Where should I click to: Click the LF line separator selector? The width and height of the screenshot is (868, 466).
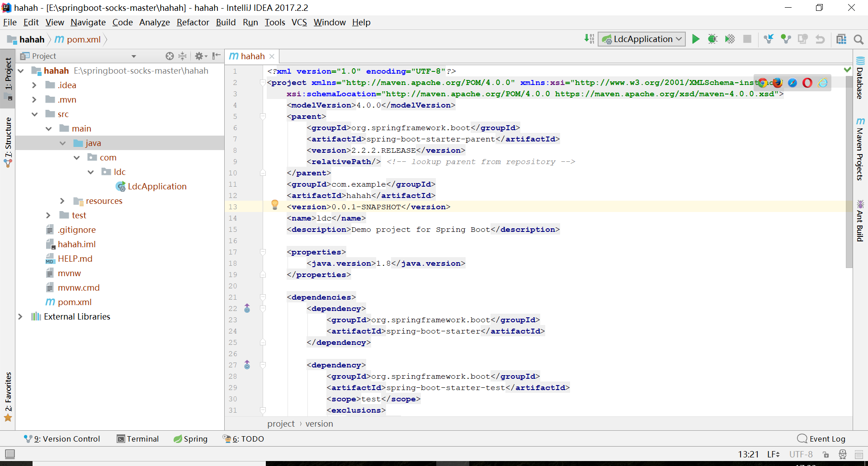tap(773, 454)
